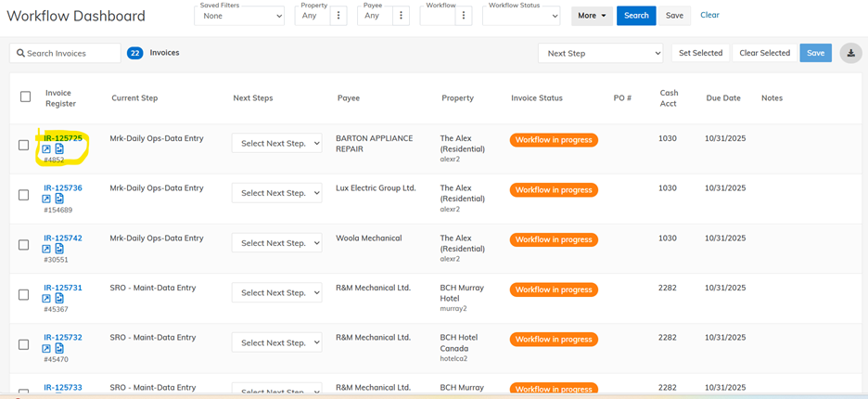
Task: Open the Workflow Status dropdown
Action: pyautogui.click(x=521, y=16)
